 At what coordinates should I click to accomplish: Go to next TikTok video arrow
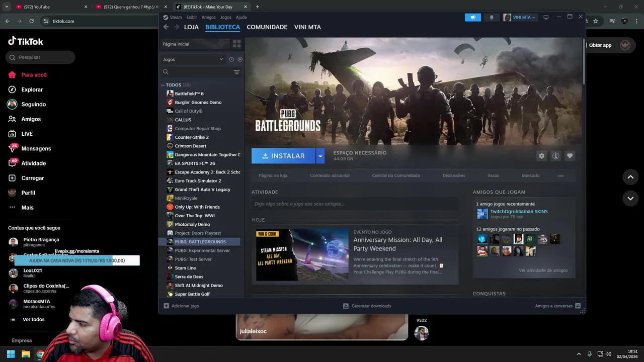630,199
